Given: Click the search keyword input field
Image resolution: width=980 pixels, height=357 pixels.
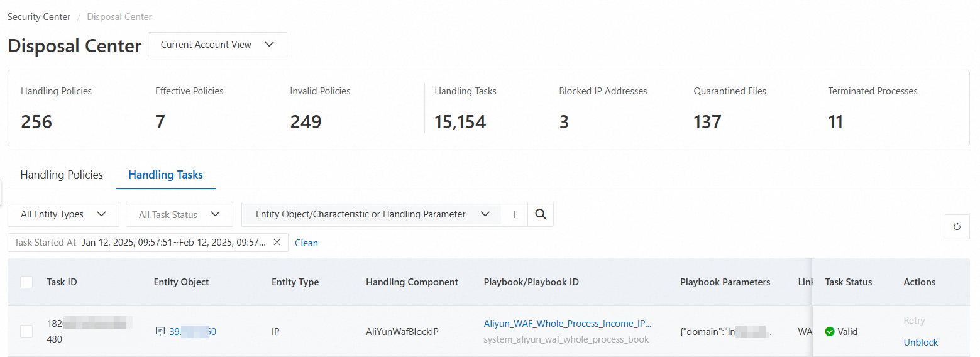Looking at the screenshot, I should (x=514, y=214).
